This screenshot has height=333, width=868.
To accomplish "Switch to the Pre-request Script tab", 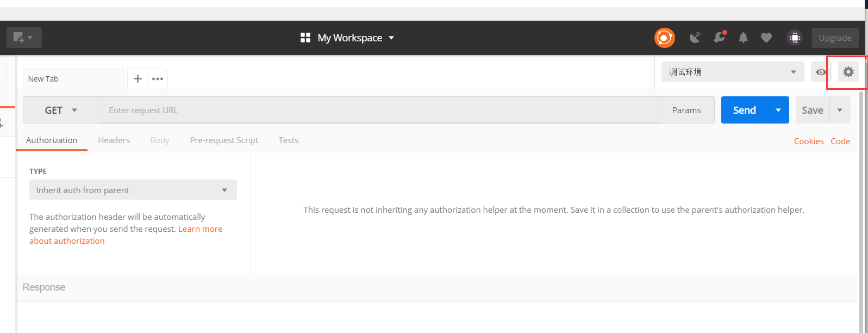I will [x=224, y=140].
